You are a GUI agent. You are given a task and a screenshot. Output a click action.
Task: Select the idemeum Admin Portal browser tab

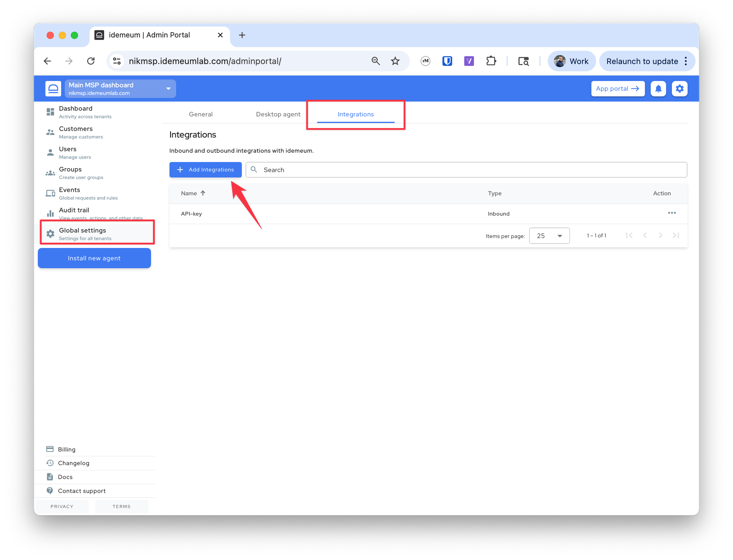pyautogui.click(x=159, y=35)
